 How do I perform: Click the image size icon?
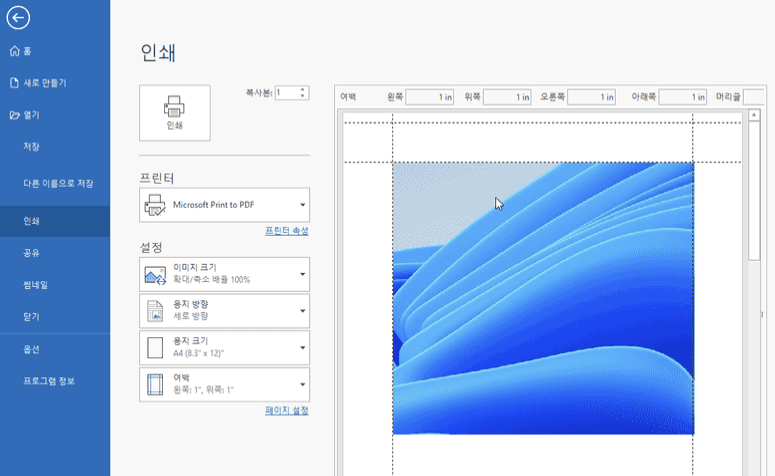155,275
